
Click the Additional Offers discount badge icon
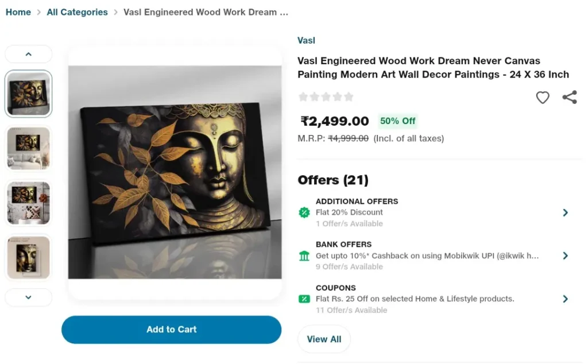pos(303,212)
